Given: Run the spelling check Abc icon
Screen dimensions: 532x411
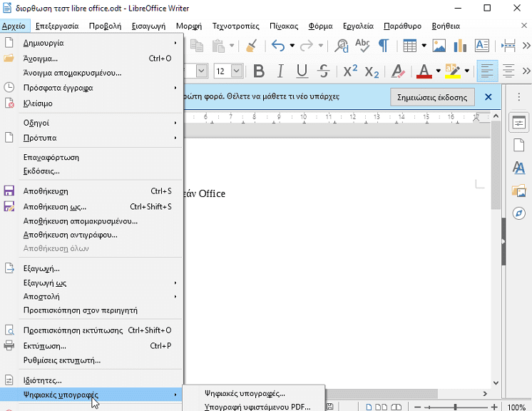Looking at the screenshot, I should 362,46.
